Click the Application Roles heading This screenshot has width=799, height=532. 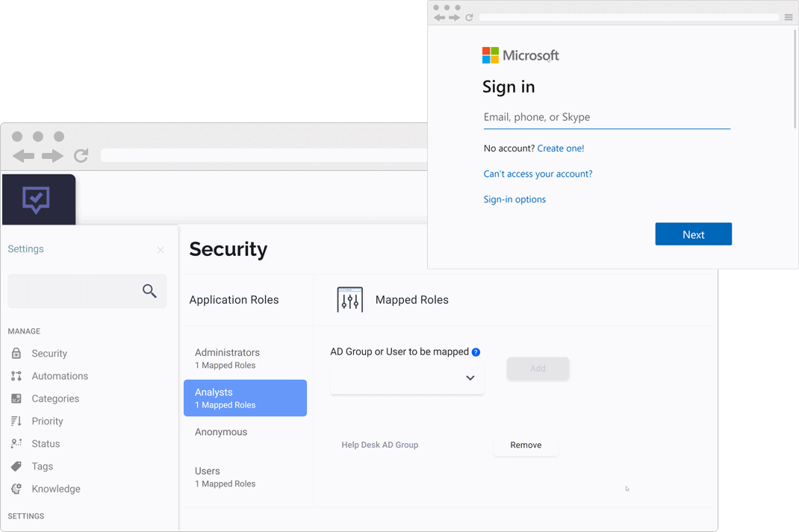[234, 300]
